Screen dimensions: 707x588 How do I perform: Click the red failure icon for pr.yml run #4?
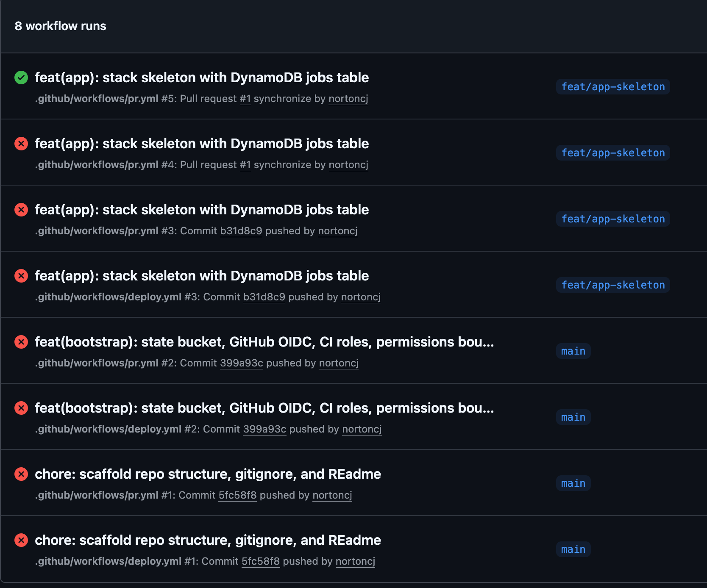[x=21, y=144]
